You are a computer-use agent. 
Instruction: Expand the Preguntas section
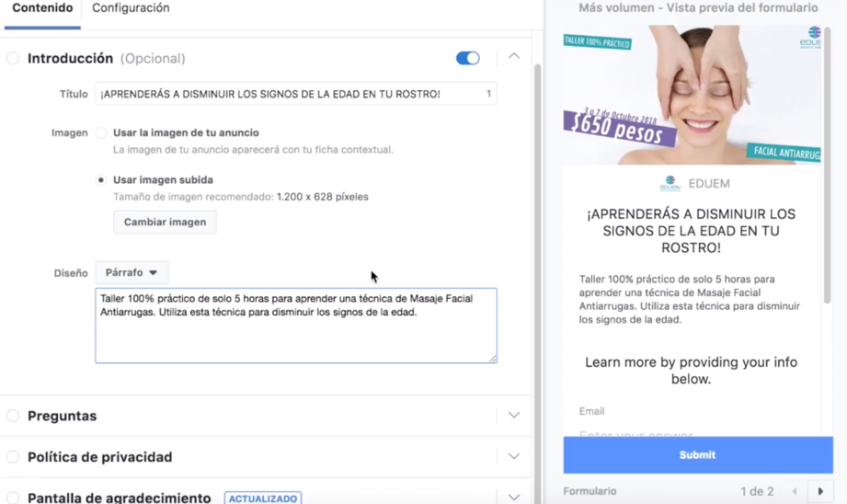click(x=514, y=415)
